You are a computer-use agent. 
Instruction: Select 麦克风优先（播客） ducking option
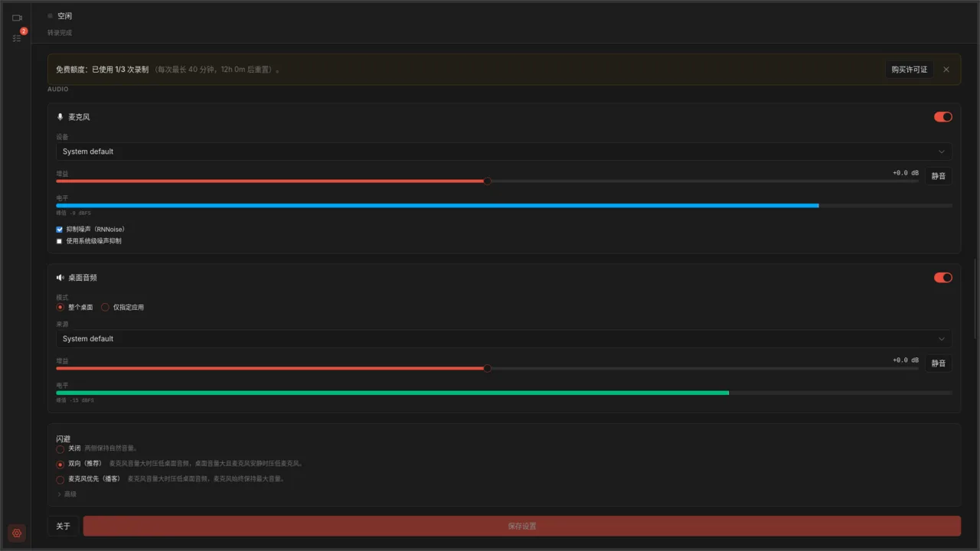pos(60,479)
